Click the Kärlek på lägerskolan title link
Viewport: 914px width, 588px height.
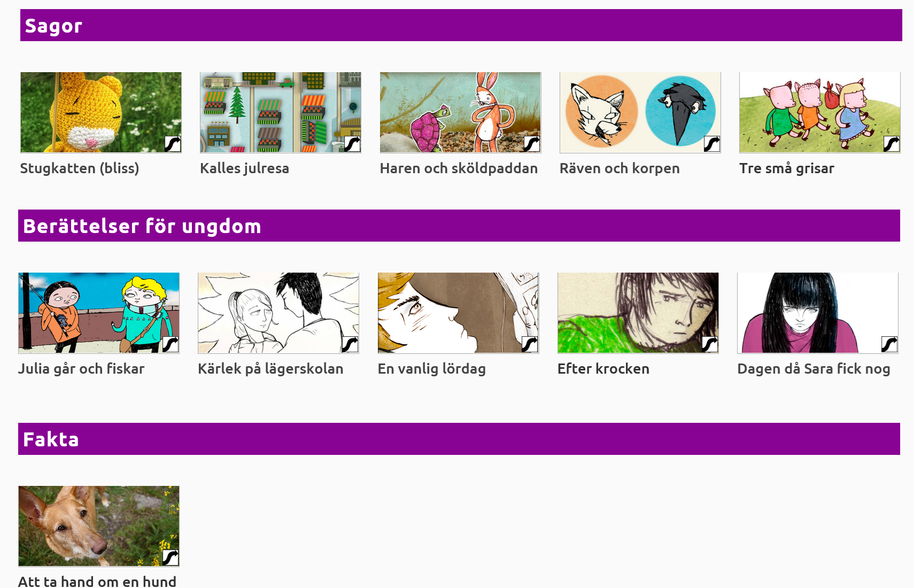pyautogui.click(x=270, y=369)
